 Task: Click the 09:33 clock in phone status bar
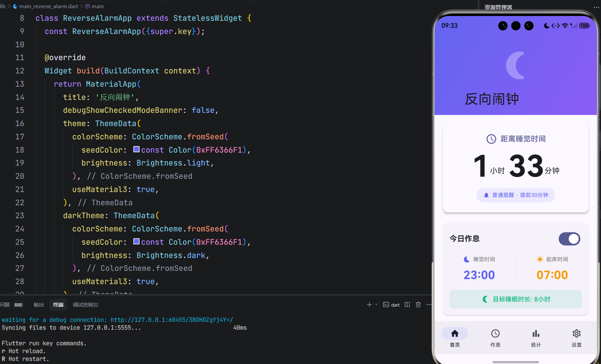(x=449, y=25)
